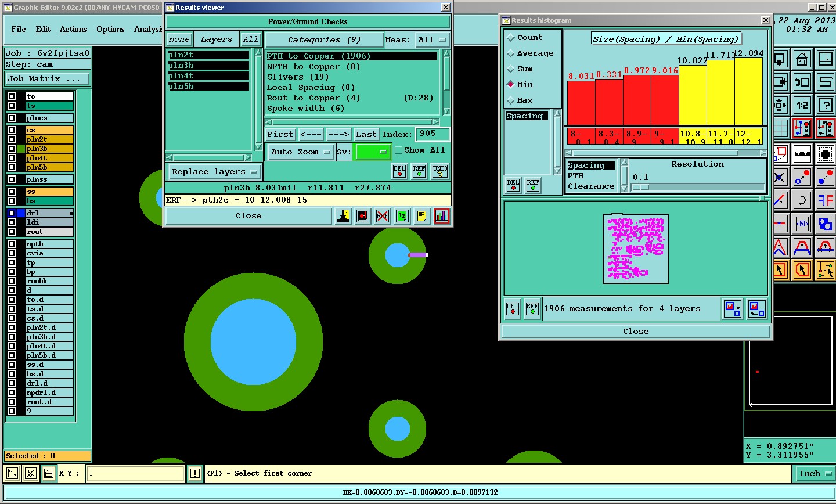836x504 pixels.
Task: Click the REF icon below the Spacing list in histogram
Action: coord(533,185)
